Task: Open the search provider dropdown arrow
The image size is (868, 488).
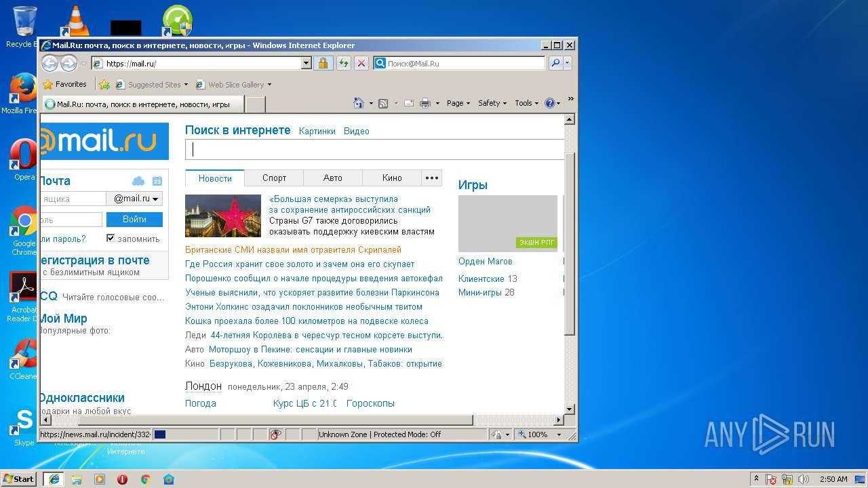Action: (568, 63)
